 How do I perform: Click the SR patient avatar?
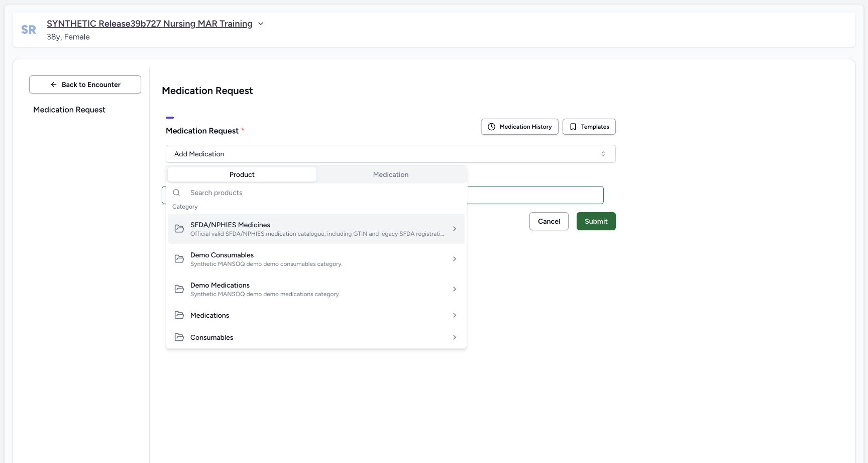point(29,30)
